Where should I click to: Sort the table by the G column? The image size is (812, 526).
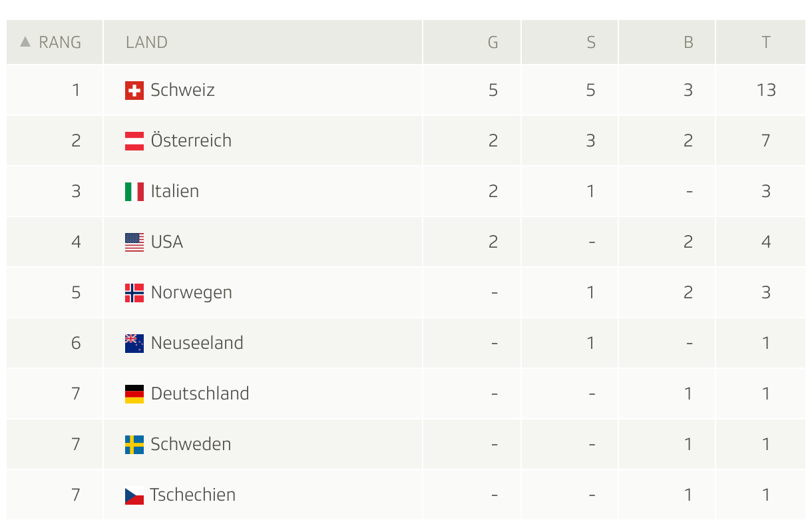click(493, 41)
